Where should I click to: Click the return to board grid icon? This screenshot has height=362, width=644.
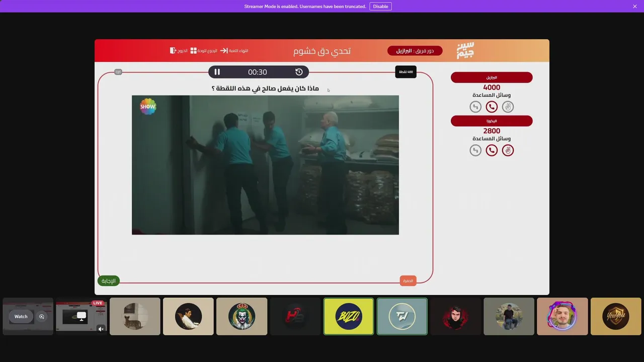[x=194, y=51]
